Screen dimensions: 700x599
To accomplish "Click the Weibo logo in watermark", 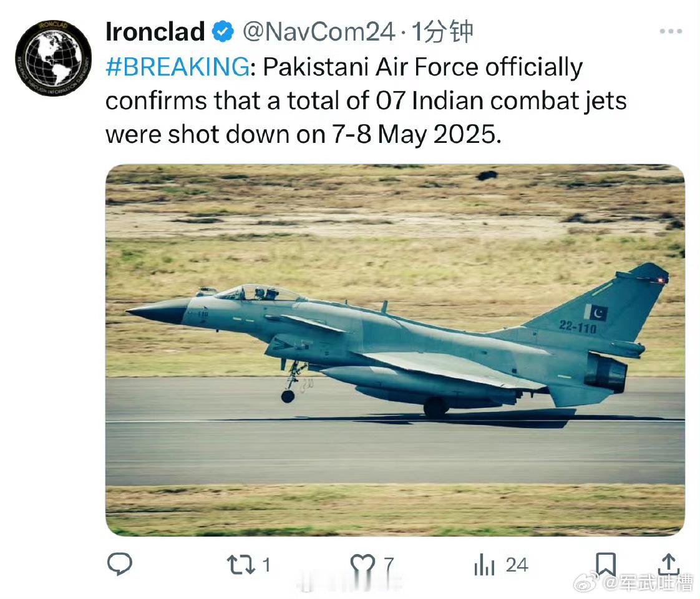I will click(586, 583).
